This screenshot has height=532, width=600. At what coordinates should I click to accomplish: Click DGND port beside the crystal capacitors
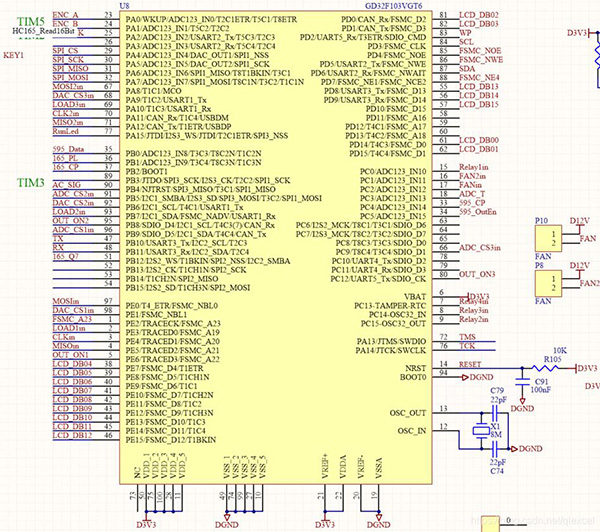point(526,449)
